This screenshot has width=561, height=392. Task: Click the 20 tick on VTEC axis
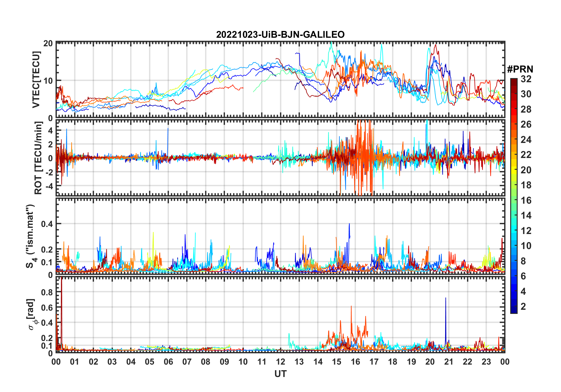tap(48, 43)
